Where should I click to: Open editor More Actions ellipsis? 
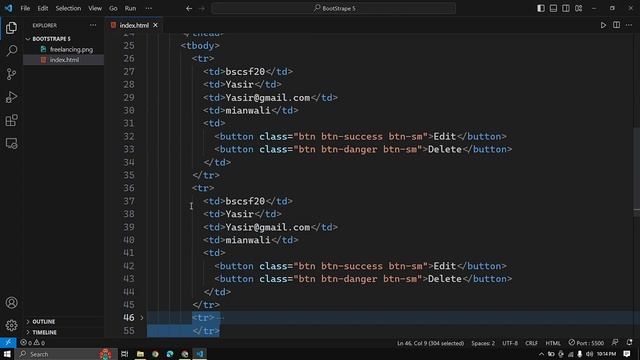pos(629,25)
